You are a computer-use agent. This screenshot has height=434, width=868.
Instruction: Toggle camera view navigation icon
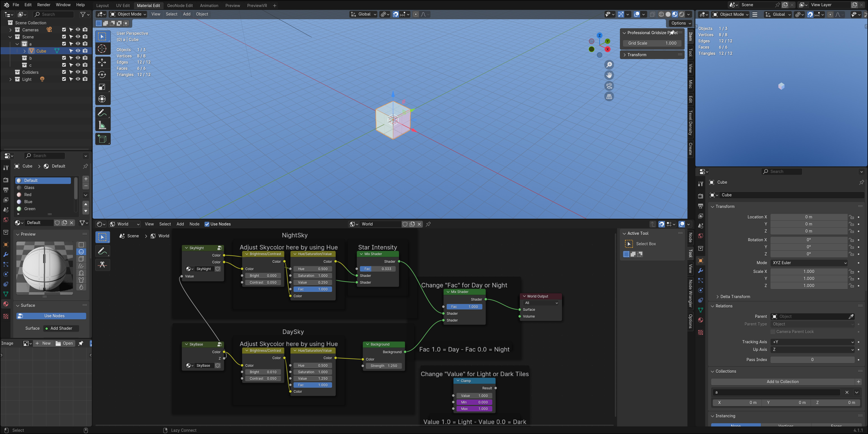tap(609, 86)
